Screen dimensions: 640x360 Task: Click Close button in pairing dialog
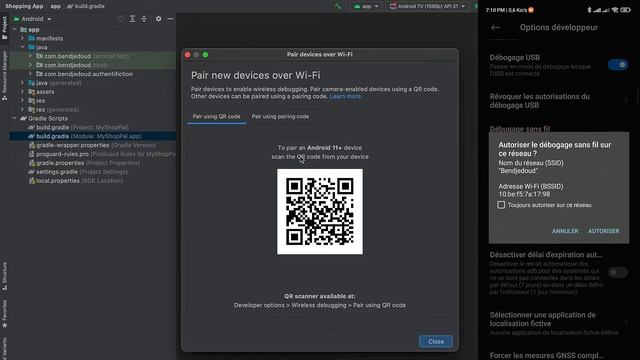(x=436, y=342)
